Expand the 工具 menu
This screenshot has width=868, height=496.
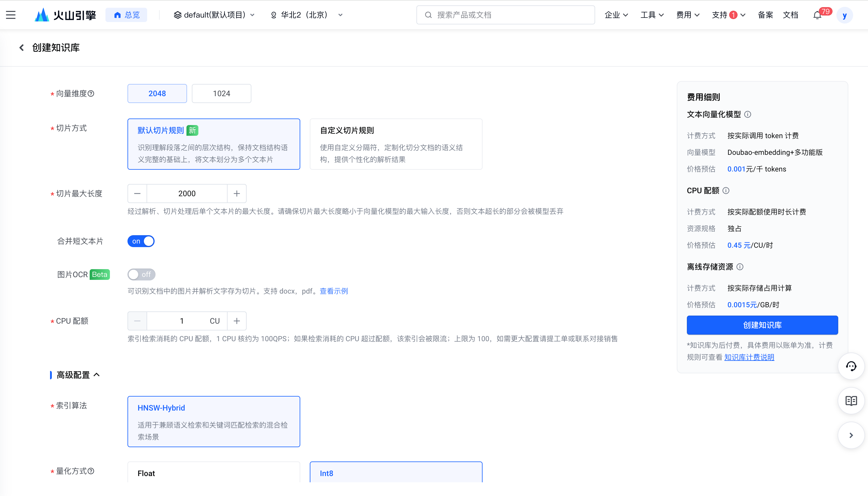click(652, 15)
